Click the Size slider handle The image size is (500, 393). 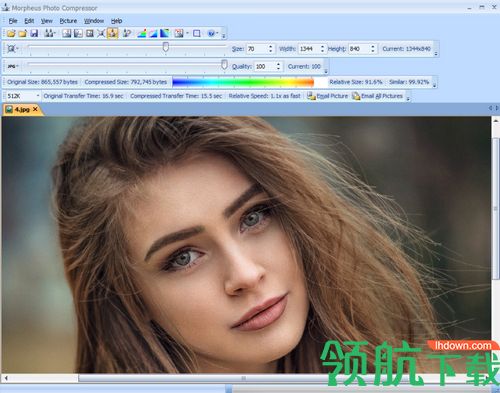point(166,47)
